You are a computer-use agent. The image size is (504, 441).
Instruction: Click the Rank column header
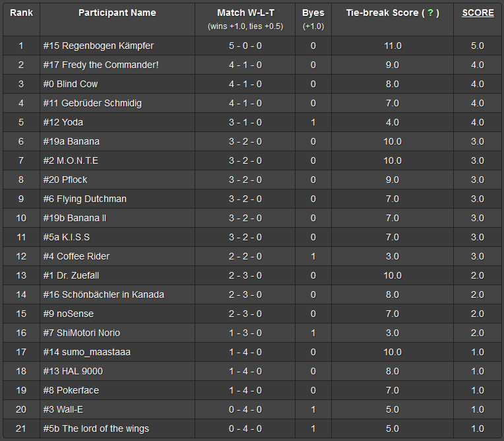point(21,13)
